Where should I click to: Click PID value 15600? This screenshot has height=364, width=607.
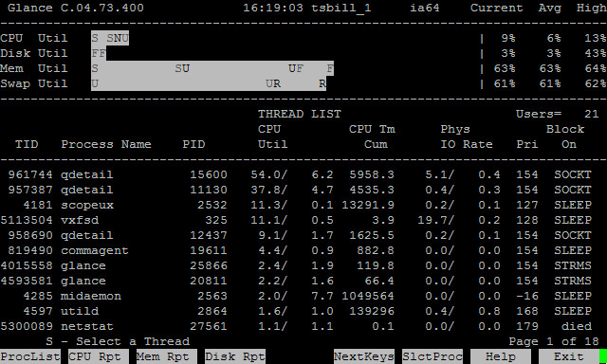tap(209, 174)
